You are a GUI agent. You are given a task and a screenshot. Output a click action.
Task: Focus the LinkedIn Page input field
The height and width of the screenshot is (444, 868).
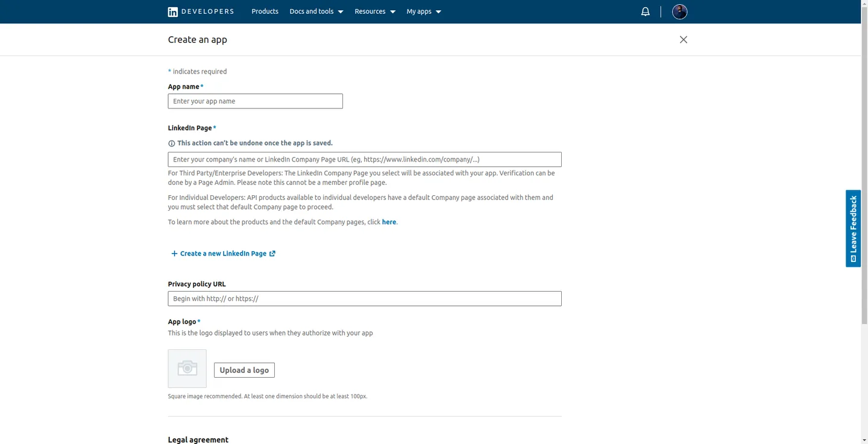click(x=365, y=160)
